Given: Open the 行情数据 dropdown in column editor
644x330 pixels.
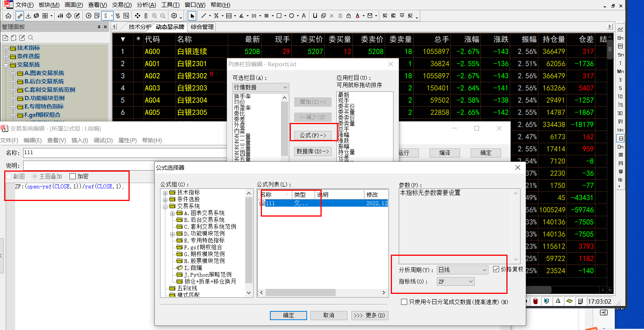Looking at the screenshot, I should click(x=261, y=87).
